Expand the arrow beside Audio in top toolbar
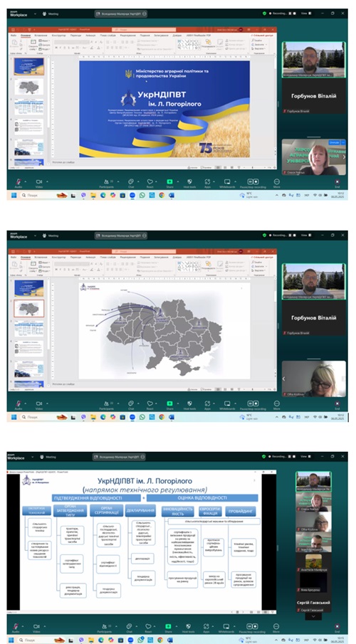 point(26,181)
